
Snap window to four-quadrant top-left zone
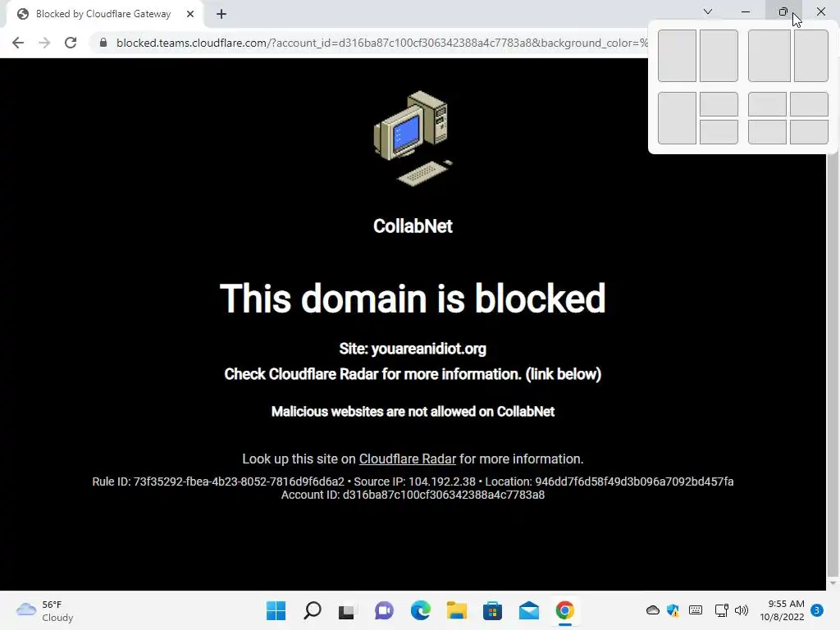pos(767,104)
